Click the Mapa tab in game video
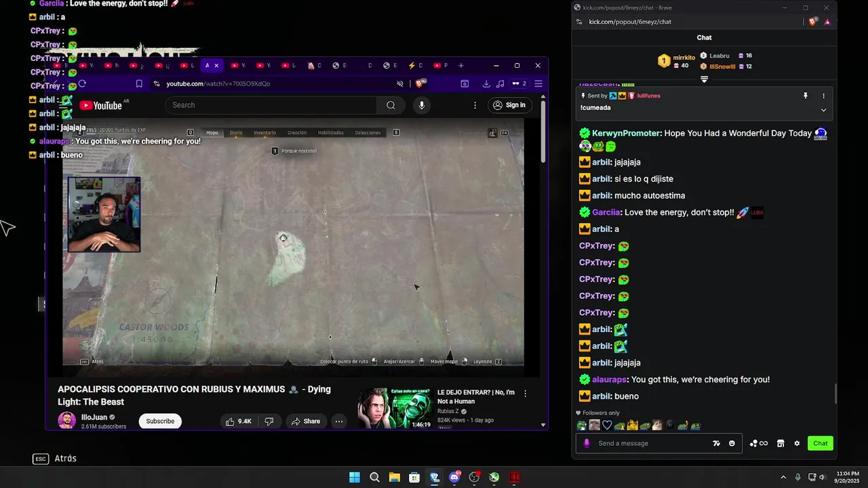868x488 pixels. click(212, 133)
